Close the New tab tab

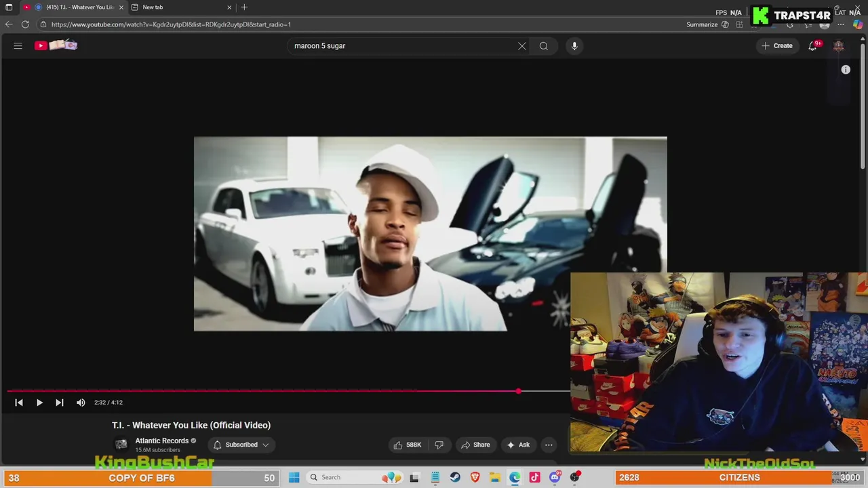click(x=229, y=7)
